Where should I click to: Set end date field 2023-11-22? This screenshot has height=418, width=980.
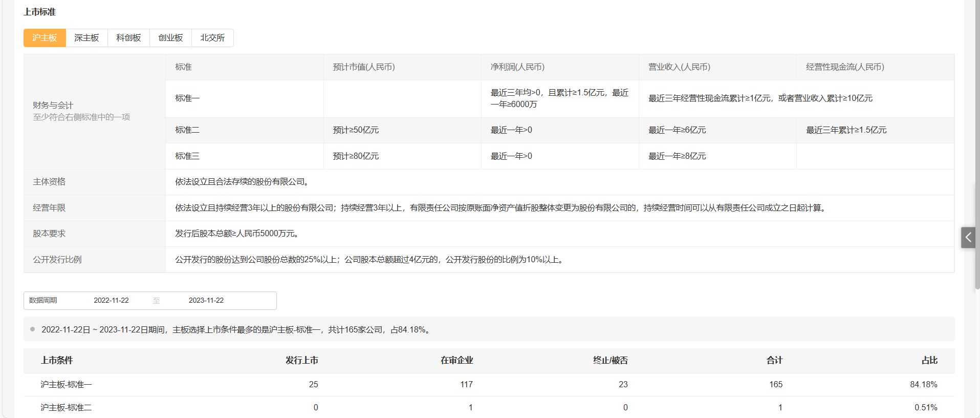click(x=206, y=301)
